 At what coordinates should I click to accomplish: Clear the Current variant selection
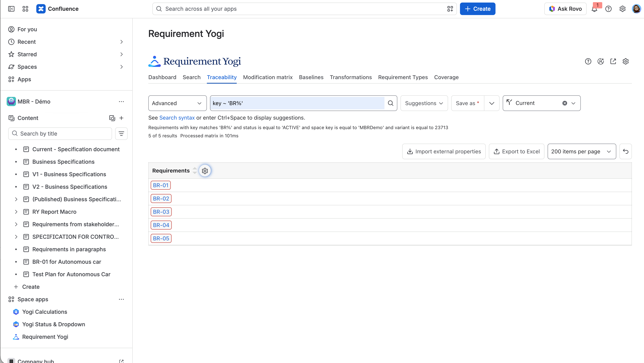[x=565, y=103]
